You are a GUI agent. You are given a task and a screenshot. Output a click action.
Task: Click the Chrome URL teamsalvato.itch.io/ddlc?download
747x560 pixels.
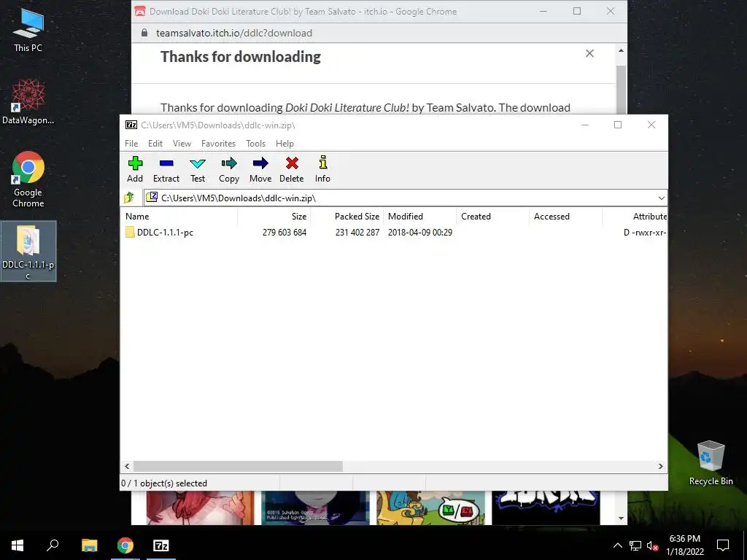pos(234,33)
